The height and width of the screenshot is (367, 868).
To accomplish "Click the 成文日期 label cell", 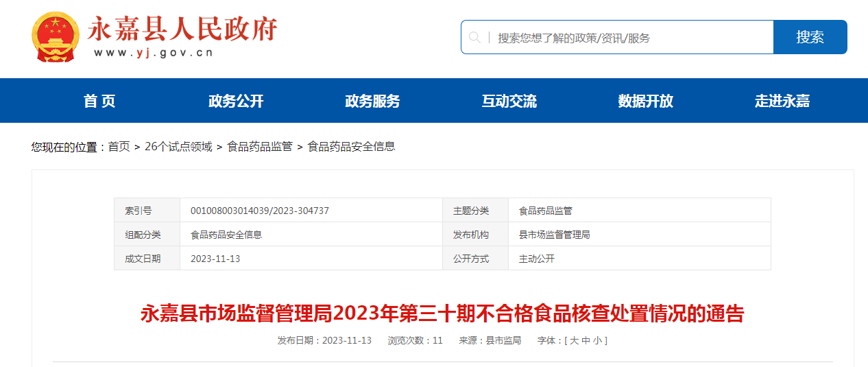I will tap(147, 259).
